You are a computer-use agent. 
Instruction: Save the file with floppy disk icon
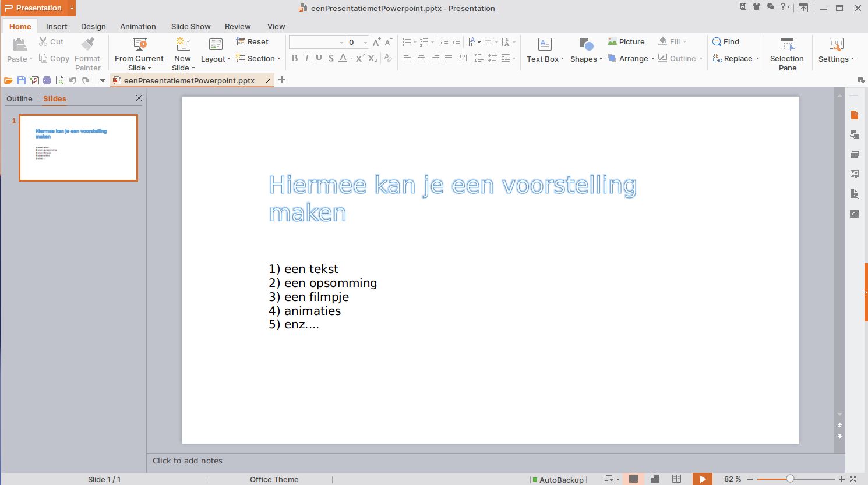22,80
